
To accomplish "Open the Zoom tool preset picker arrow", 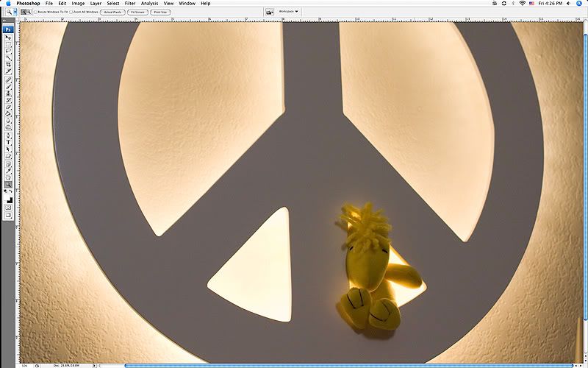I will pos(14,13).
